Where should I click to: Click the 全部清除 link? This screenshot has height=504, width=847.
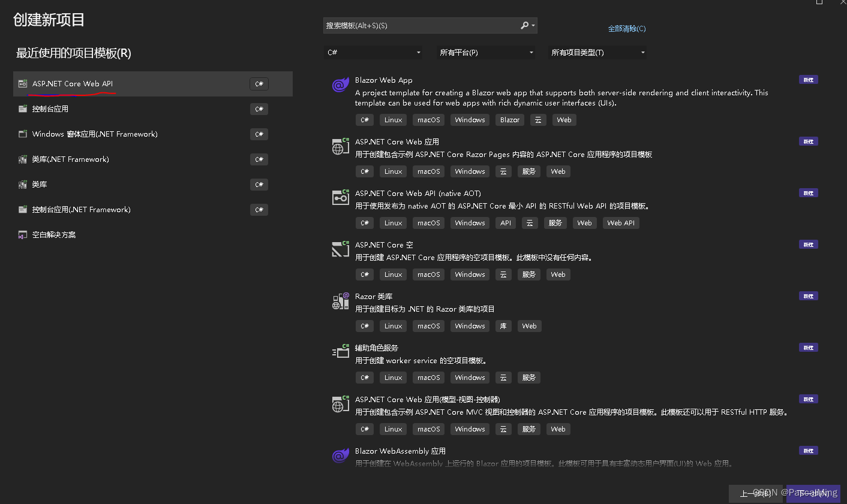(627, 29)
